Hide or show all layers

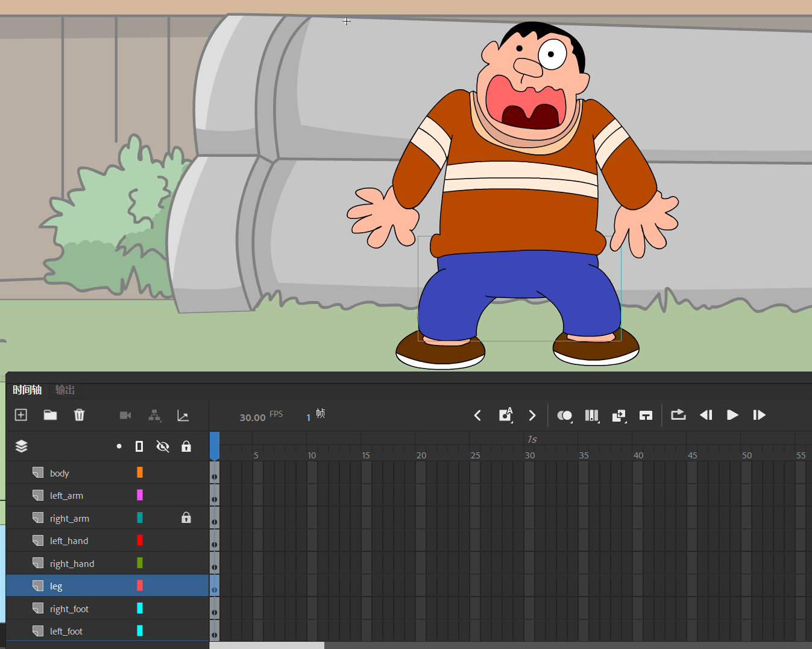click(163, 446)
